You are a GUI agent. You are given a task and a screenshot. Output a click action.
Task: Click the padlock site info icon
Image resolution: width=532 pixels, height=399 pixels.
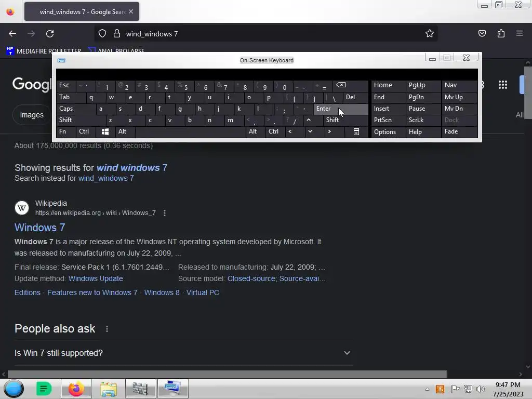coord(117,34)
